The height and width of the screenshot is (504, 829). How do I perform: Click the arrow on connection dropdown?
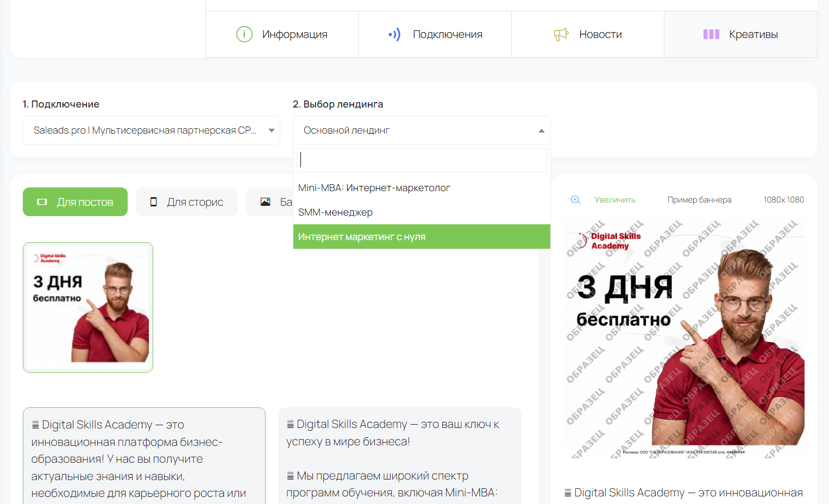pyautogui.click(x=271, y=130)
